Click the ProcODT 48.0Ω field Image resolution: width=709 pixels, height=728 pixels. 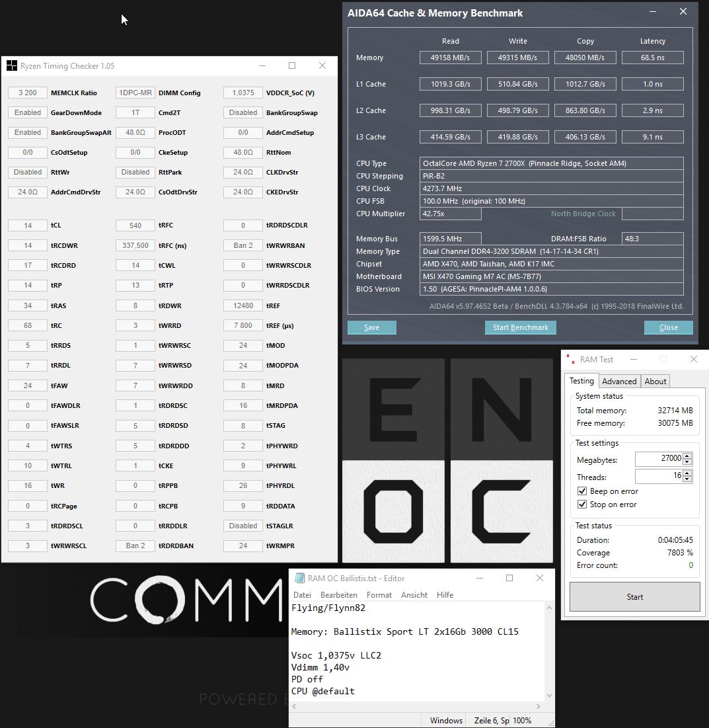pos(135,133)
